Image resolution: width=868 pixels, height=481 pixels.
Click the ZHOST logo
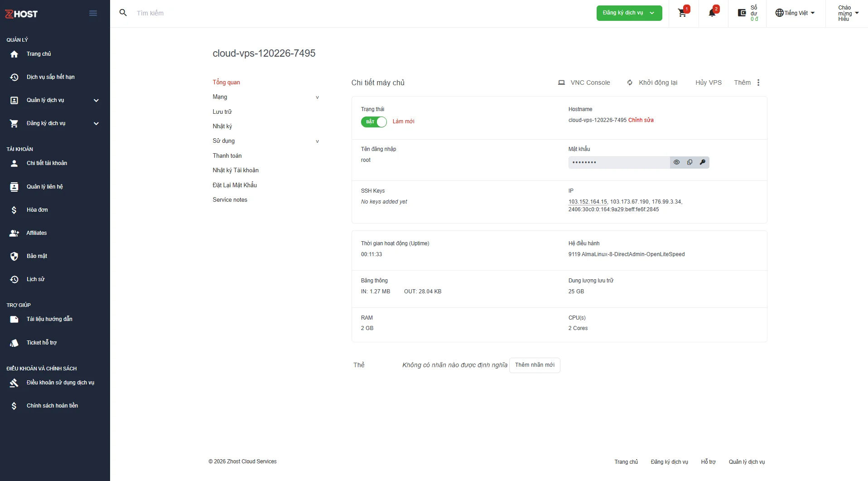21,14
